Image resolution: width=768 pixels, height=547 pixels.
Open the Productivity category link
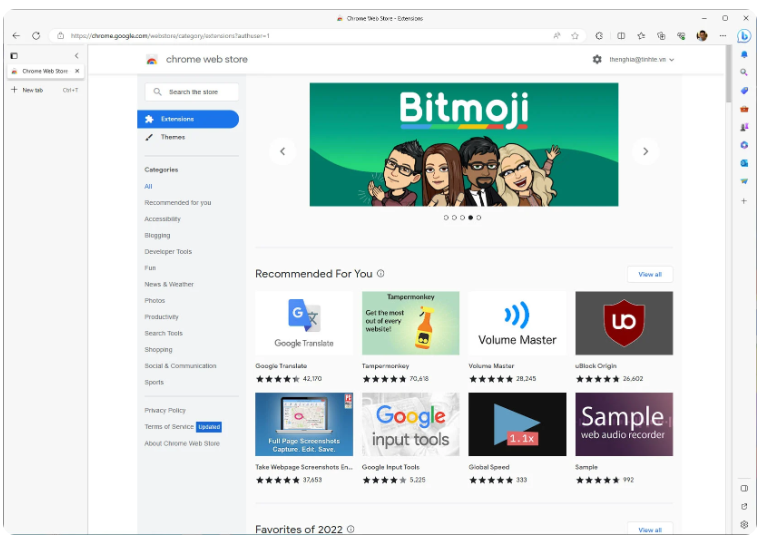[x=161, y=317]
